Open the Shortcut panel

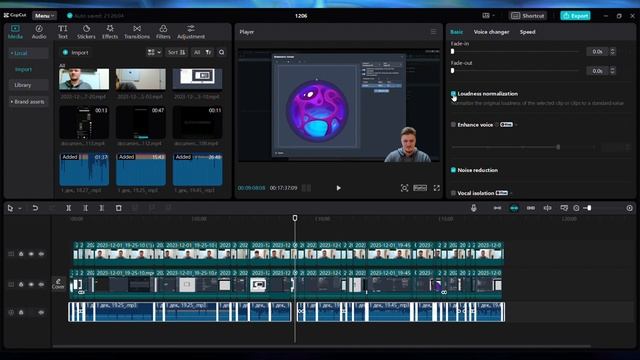tap(528, 16)
